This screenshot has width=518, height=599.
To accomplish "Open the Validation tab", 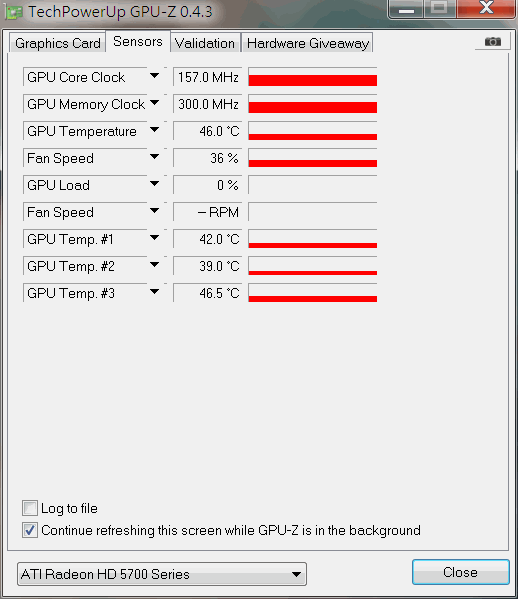I will point(205,43).
